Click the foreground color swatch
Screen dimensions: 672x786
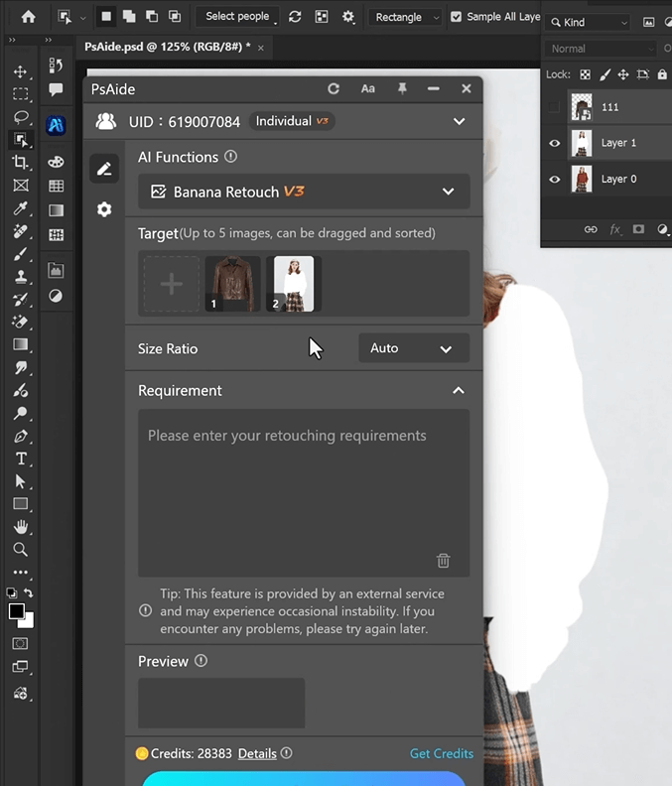17,611
